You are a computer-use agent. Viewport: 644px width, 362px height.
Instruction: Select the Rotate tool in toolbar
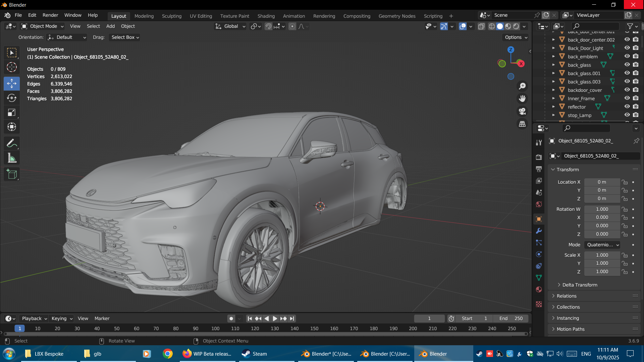click(12, 98)
